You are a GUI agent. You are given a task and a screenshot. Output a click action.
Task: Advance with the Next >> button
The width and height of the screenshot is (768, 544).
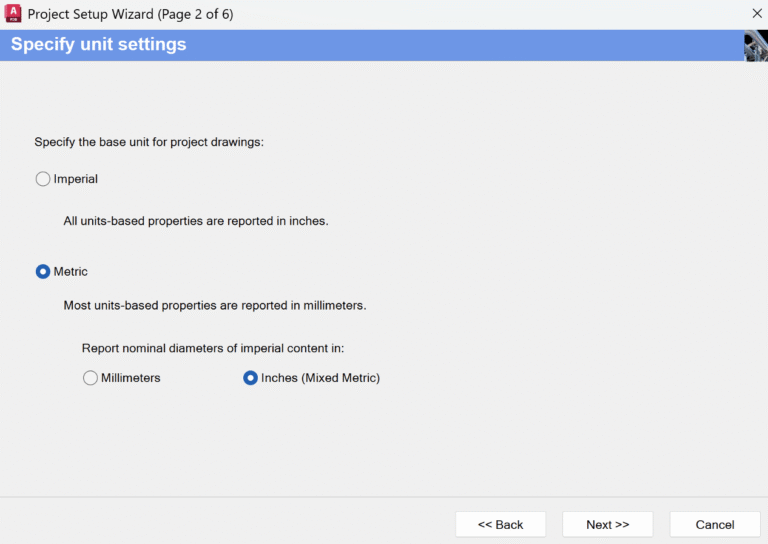click(x=608, y=524)
